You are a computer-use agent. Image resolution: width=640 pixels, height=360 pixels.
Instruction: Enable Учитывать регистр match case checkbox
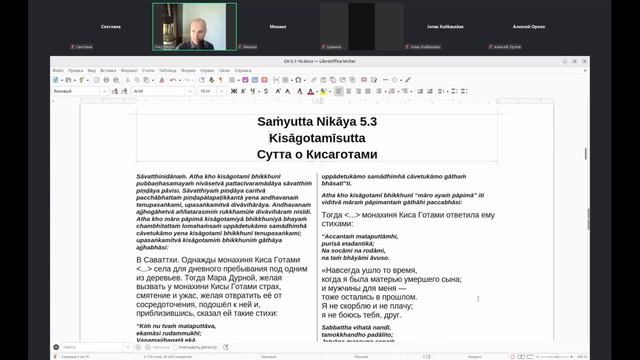(176, 347)
